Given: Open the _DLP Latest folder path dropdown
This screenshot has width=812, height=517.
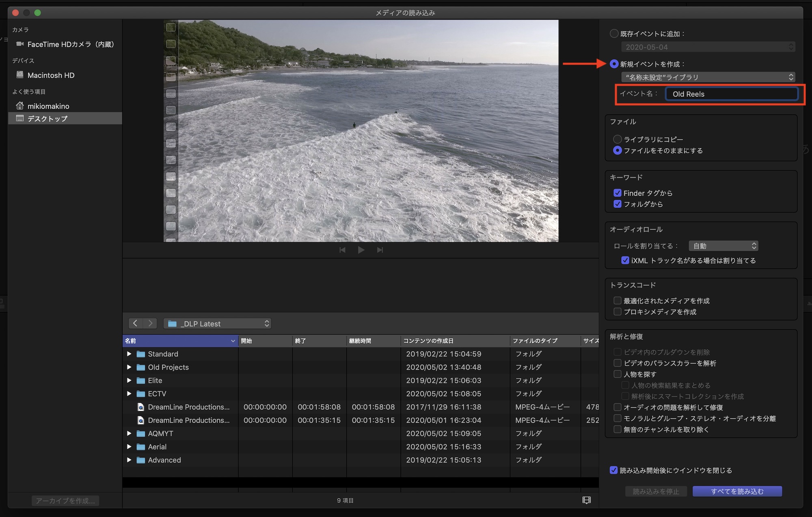Looking at the screenshot, I should click(x=217, y=324).
